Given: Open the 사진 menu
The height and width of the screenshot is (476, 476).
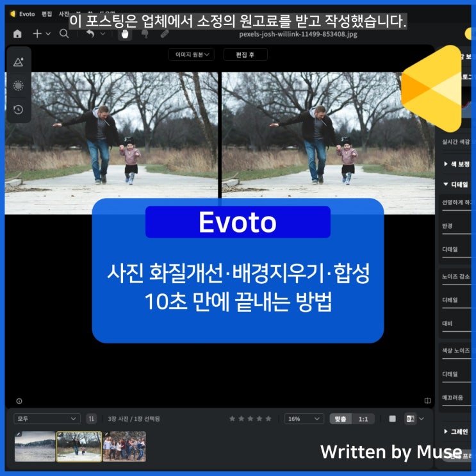Looking at the screenshot, I should point(64,14).
